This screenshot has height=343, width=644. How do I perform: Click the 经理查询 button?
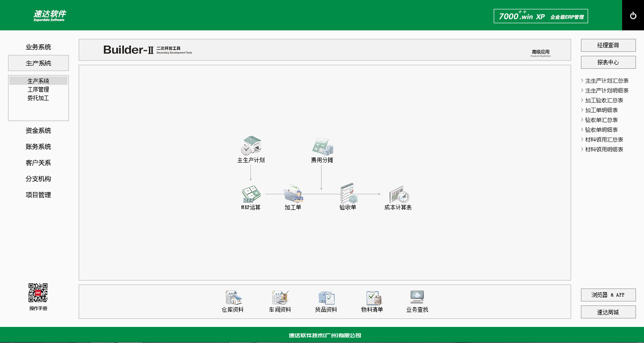point(608,45)
